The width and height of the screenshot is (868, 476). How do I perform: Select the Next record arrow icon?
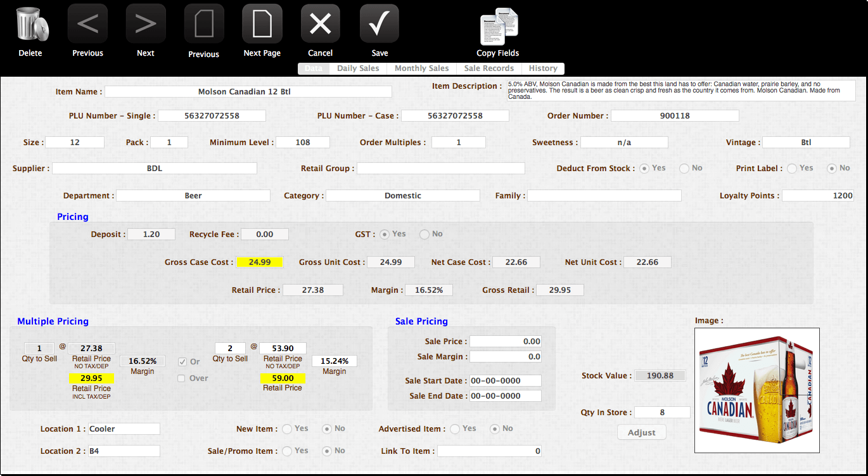[145, 23]
